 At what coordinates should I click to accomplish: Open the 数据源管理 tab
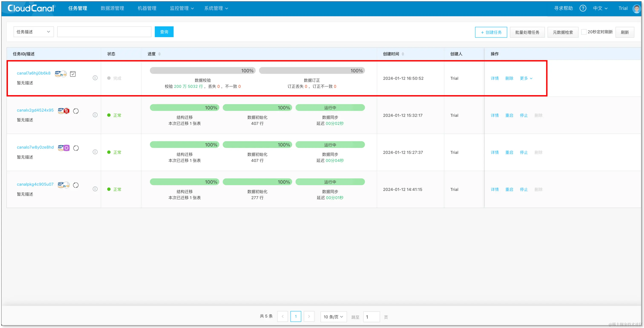(112, 8)
